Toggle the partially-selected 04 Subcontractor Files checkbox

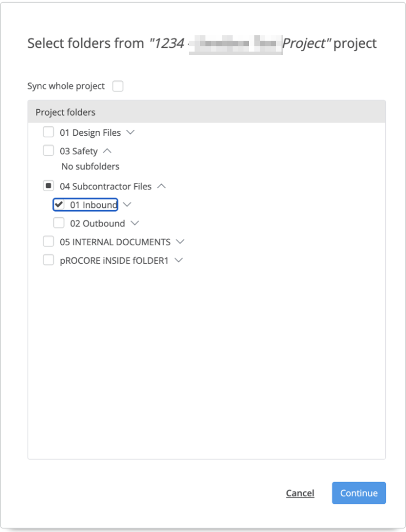(x=48, y=186)
